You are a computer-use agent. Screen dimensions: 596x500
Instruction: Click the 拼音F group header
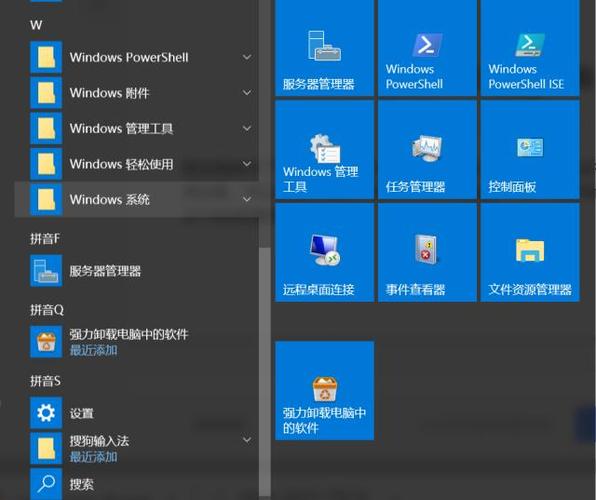point(45,239)
